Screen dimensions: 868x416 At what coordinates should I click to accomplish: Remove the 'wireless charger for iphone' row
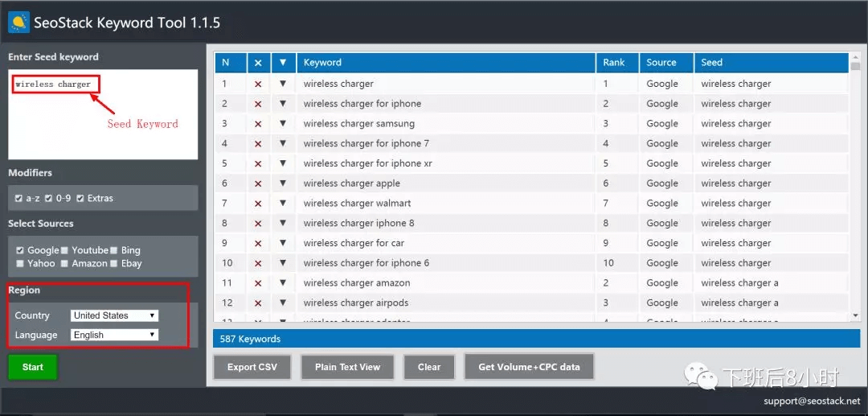point(258,104)
